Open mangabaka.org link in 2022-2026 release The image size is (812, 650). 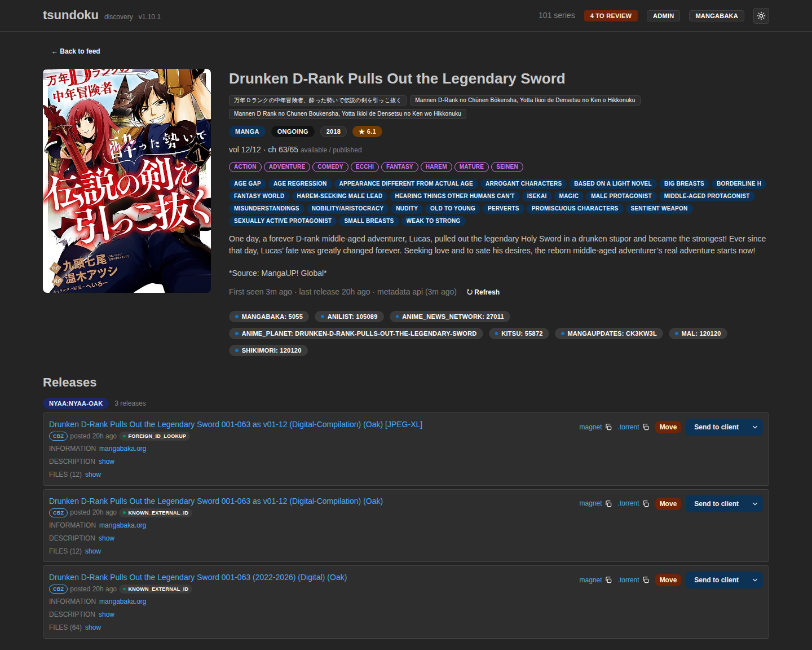click(x=122, y=601)
